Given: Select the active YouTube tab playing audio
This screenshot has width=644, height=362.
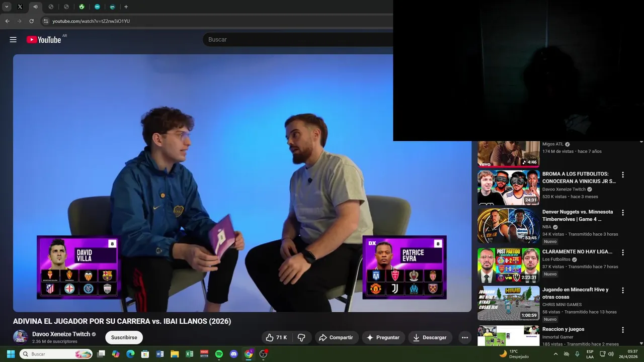Looking at the screenshot, I should coord(35,7).
